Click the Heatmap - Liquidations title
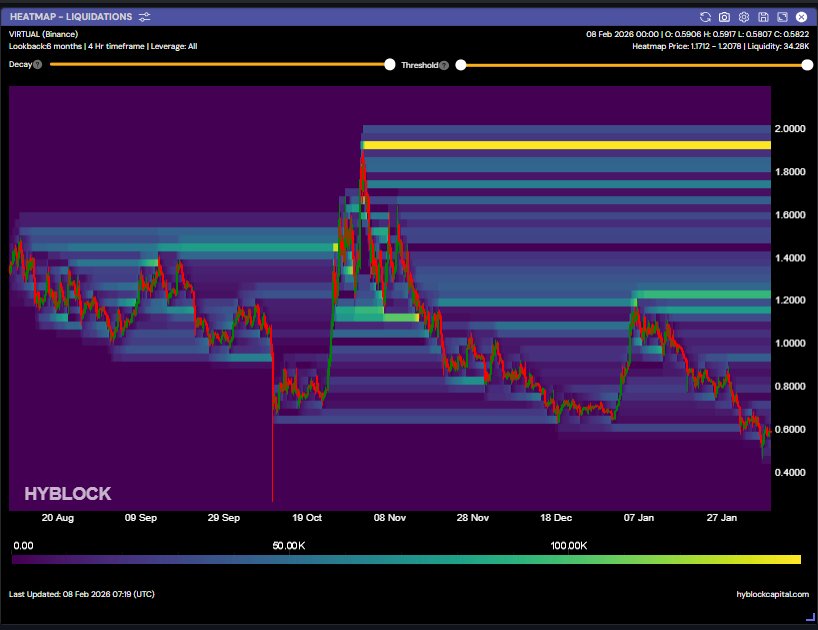This screenshot has width=818, height=630. point(70,17)
